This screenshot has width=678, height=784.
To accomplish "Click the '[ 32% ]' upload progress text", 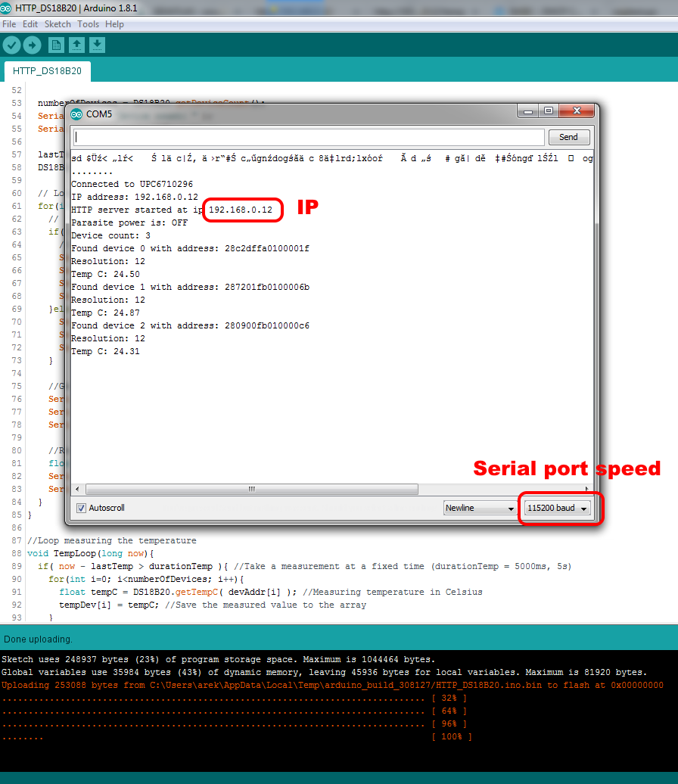I will [449, 698].
